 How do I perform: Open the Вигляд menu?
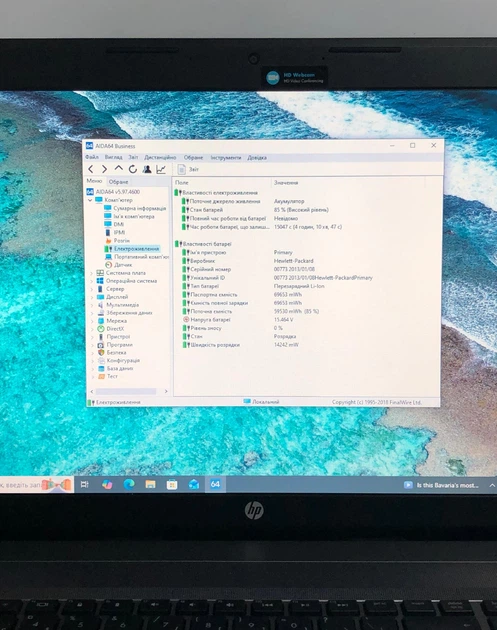[x=113, y=157]
